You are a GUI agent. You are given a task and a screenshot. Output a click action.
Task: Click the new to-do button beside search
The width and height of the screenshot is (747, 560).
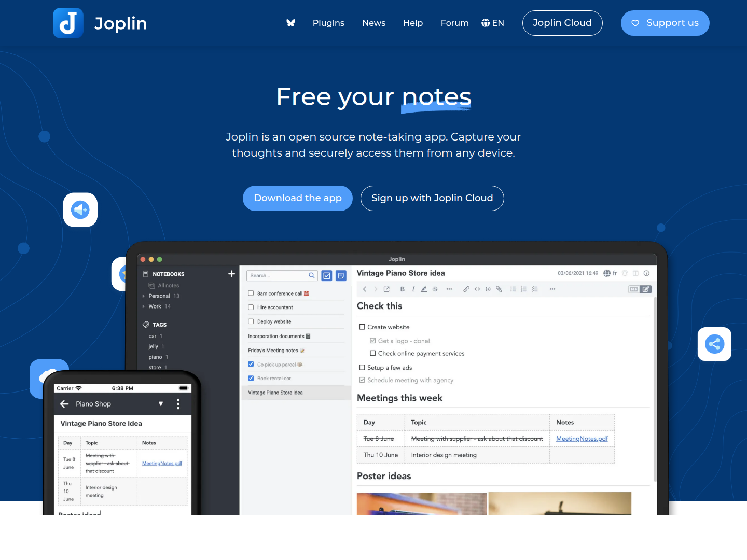pos(327,276)
